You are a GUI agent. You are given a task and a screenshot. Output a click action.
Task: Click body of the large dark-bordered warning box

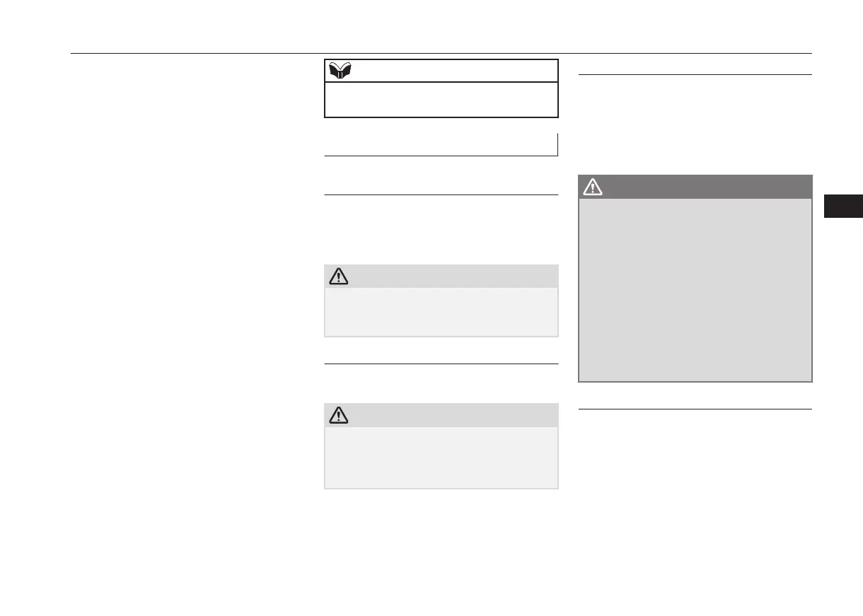695,289
